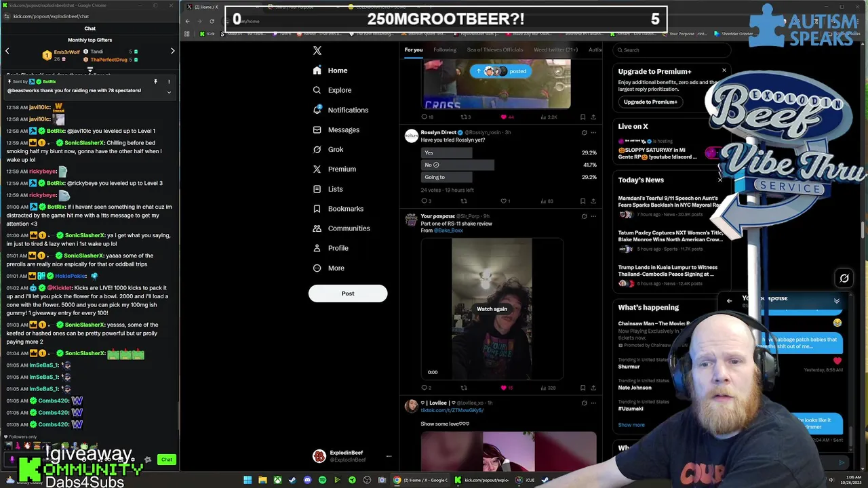Open Profile in X sidebar

click(x=331, y=248)
